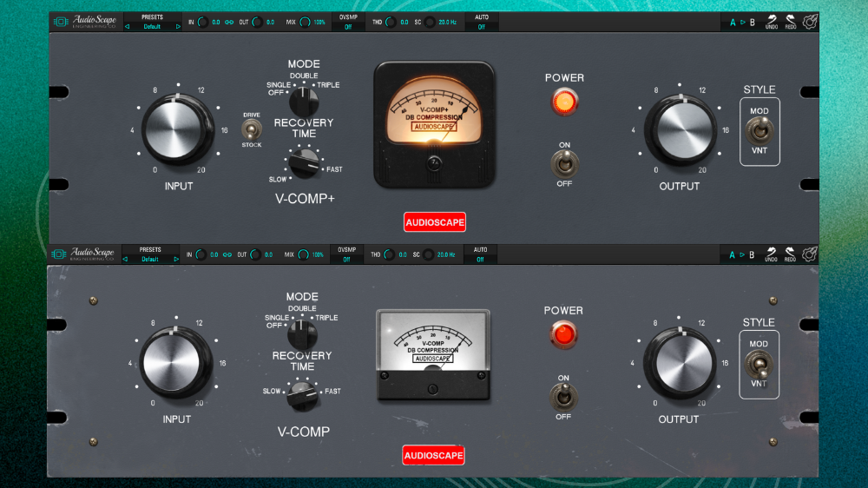Toggle the in/out link icon in V-COMP+ toolbar

[228, 23]
